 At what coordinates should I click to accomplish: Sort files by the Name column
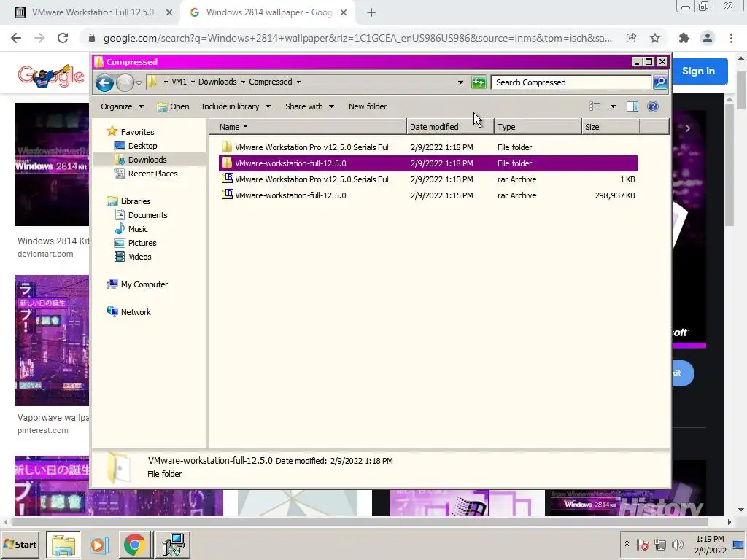click(308, 127)
